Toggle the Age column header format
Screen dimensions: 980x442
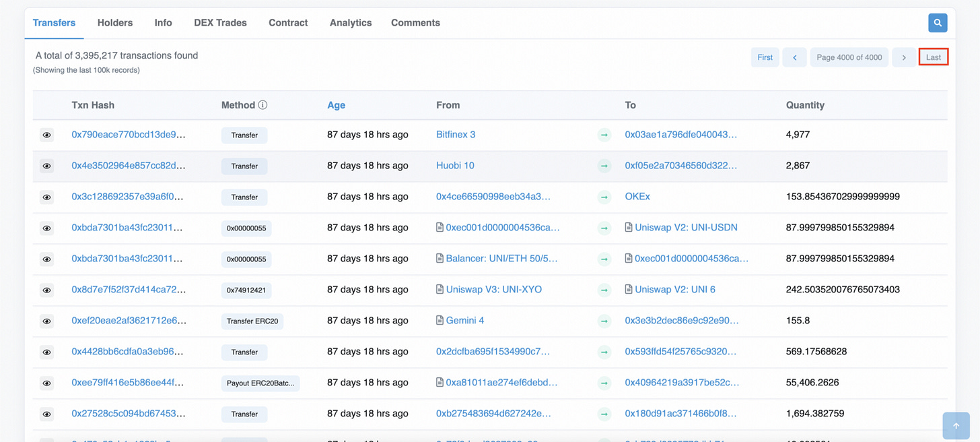tap(336, 105)
